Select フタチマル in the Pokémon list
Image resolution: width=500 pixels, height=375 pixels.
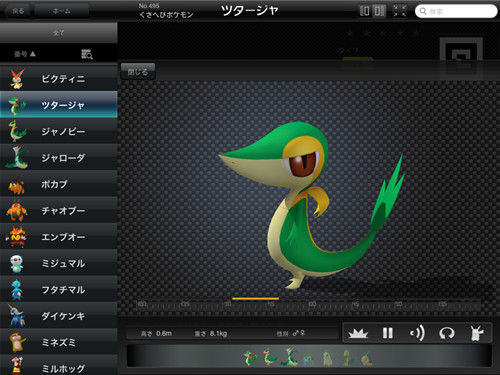59,289
